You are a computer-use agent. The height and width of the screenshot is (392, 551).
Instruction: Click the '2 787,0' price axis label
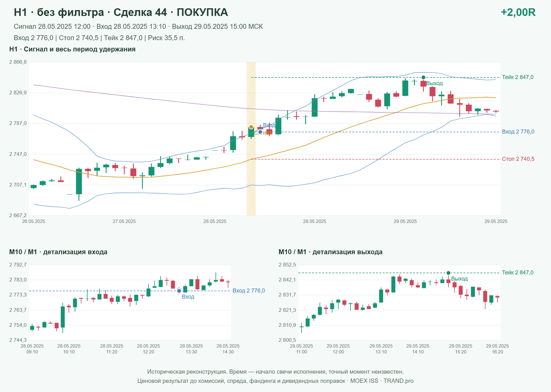tap(18, 123)
